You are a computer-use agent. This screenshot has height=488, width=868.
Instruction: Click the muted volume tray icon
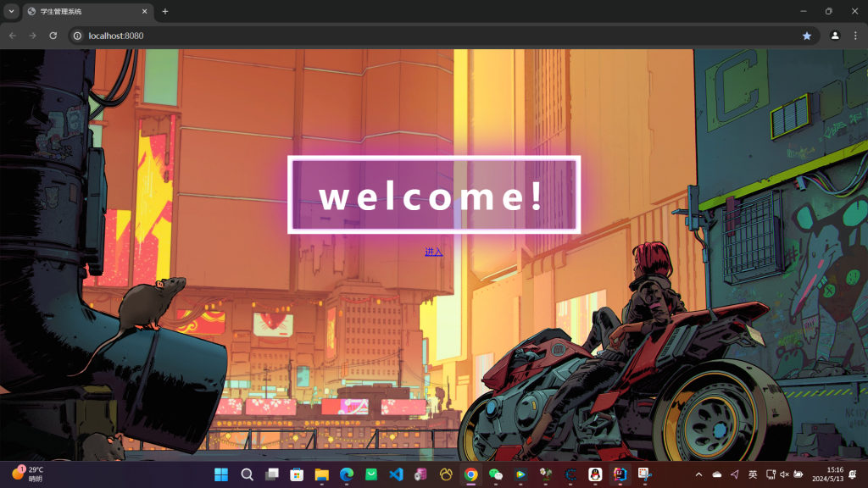click(784, 474)
